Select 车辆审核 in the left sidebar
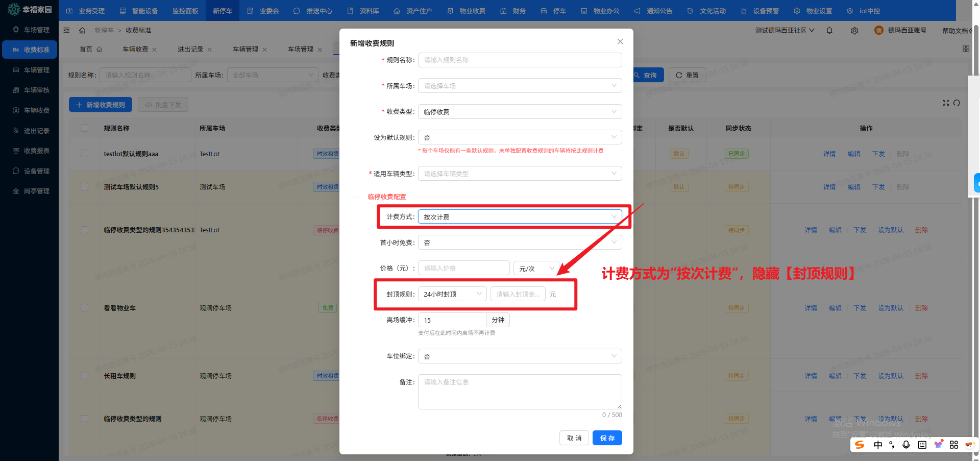The height and width of the screenshot is (461, 980). (36, 90)
